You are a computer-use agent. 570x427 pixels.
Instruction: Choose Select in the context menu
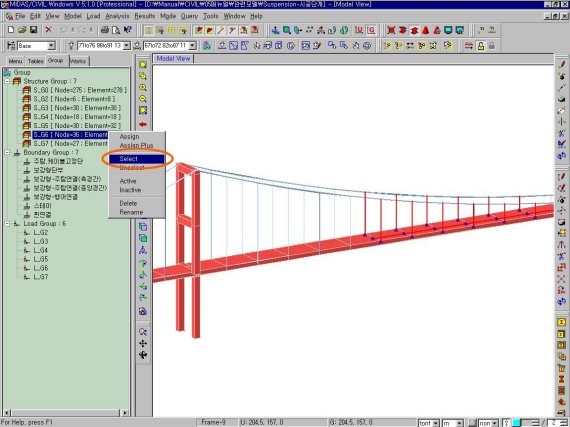137,159
